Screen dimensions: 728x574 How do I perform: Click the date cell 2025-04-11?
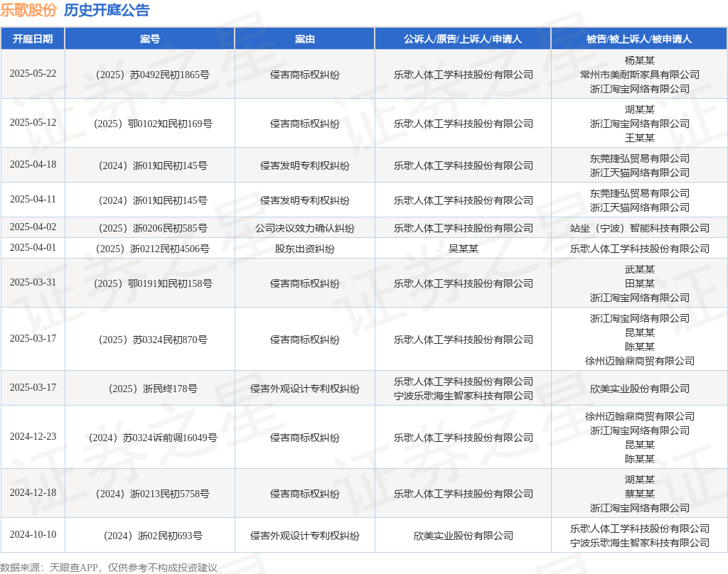tap(33, 200)
